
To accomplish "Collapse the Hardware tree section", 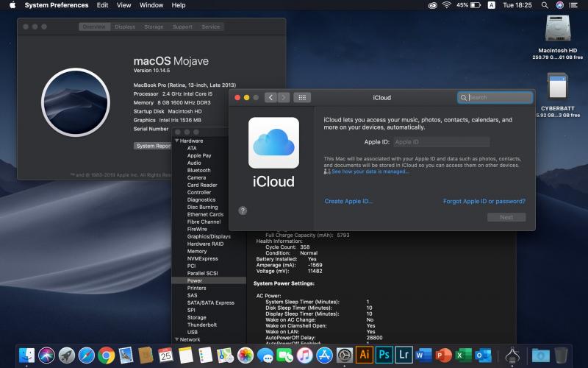I will (176, 141).
